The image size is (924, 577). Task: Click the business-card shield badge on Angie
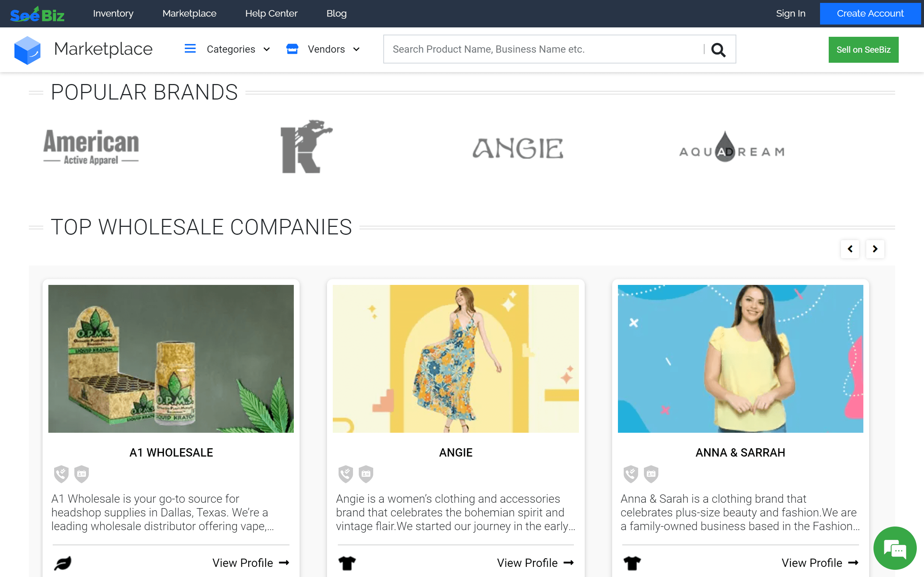[366, 474]
